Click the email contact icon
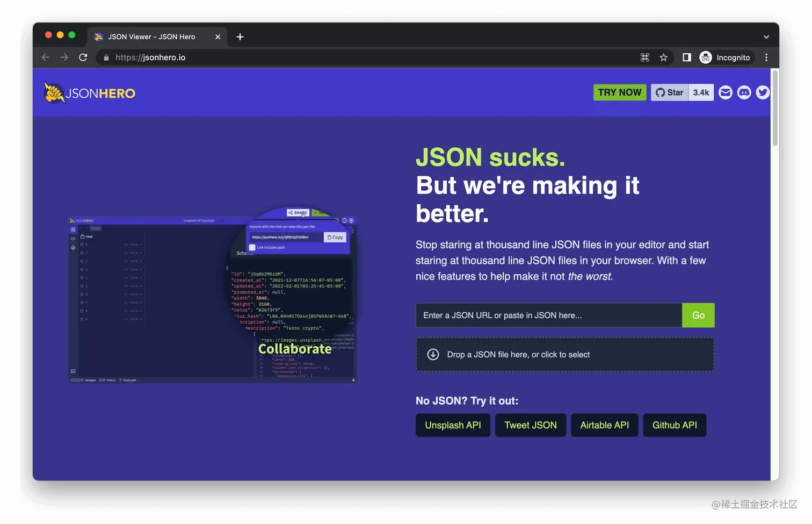812x524 pixels. [x=725, y=92]
